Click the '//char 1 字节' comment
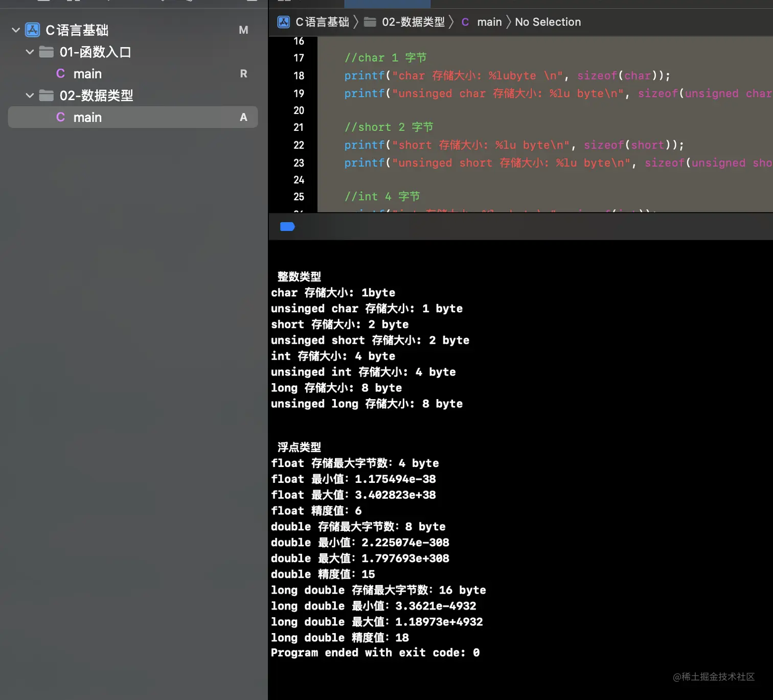 (x=385, y=58)
